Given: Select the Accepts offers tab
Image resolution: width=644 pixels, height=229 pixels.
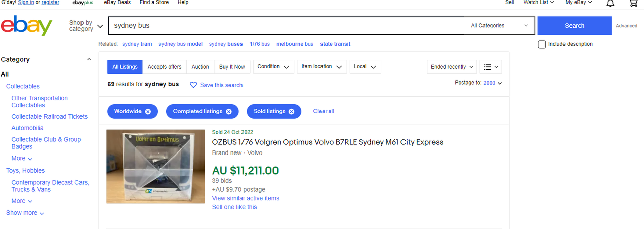Looking at the screenshot, I should pyautogui.click(x=165, y=67).
